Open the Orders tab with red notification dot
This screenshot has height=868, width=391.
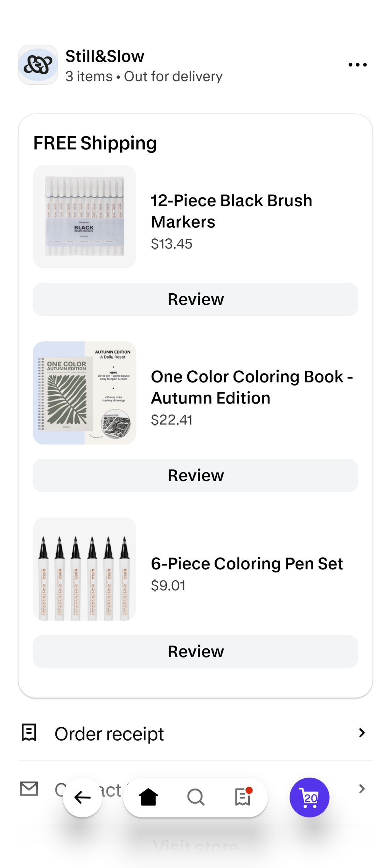click(243, 797)
